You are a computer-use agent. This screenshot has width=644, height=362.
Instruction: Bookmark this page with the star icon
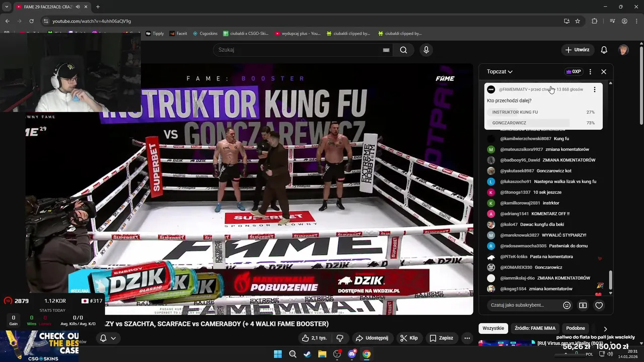click(x=578, y=21)
